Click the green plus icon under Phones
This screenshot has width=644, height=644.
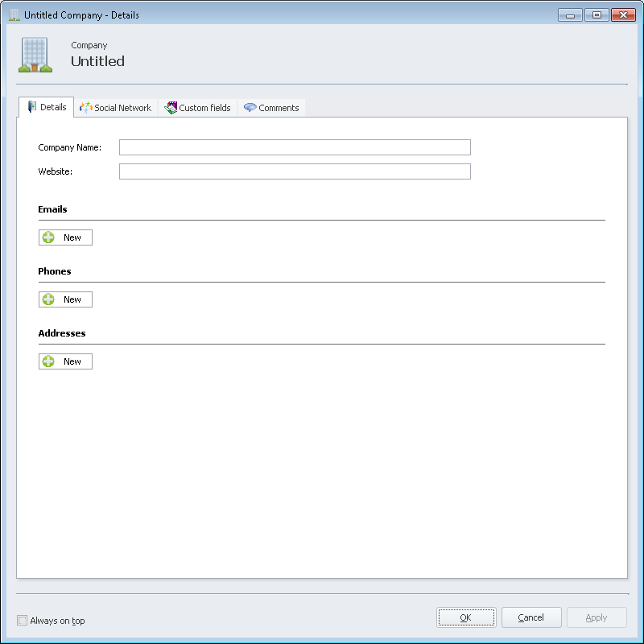click(48, 299)
